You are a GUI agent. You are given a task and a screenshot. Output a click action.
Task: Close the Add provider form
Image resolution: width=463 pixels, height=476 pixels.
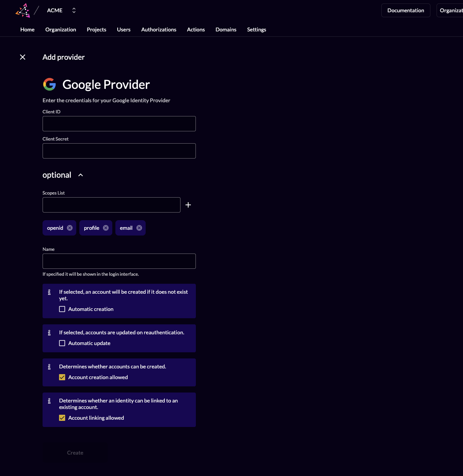click(x=23, y=57)
